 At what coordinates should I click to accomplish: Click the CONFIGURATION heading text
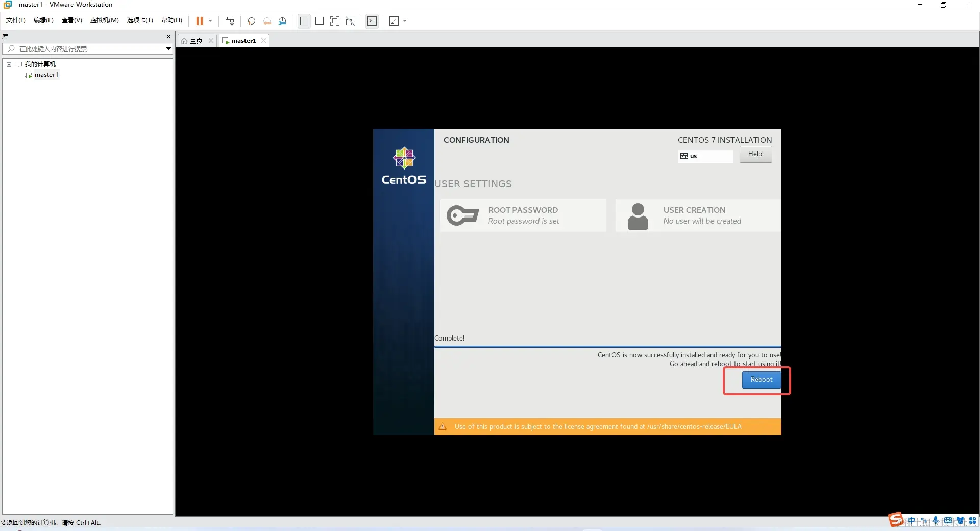click(476, 140)
